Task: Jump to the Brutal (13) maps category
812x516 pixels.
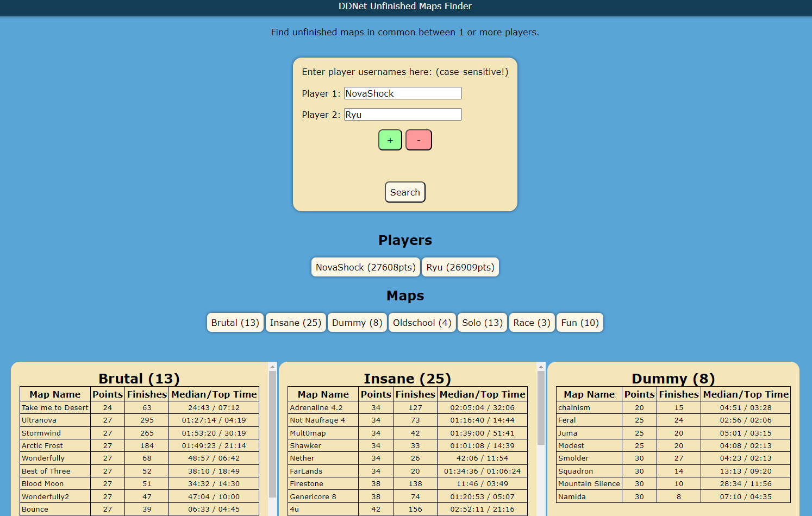Action: [x=235, y=323]
